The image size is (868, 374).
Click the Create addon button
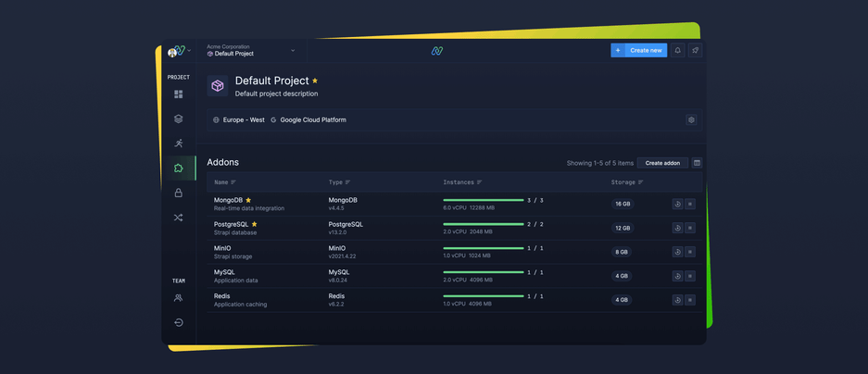(x=662, y=163)
